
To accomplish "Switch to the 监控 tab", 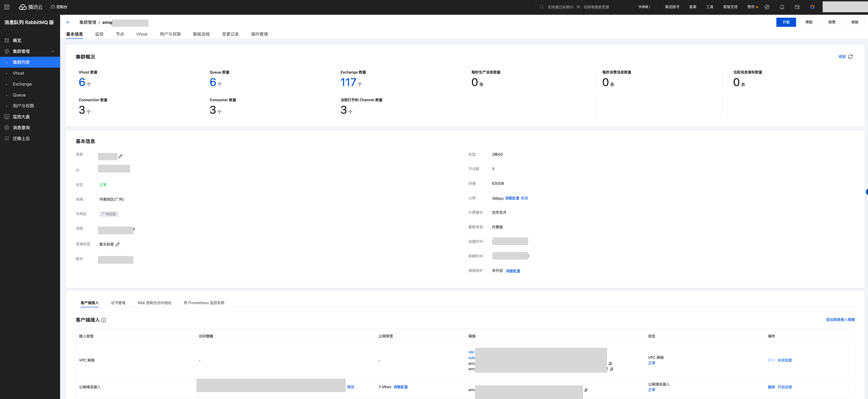I will 99,34.
